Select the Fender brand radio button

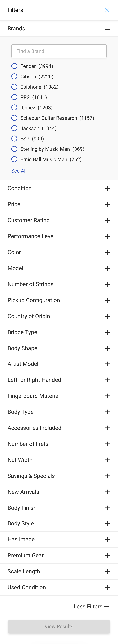click(x=14, y=66)
